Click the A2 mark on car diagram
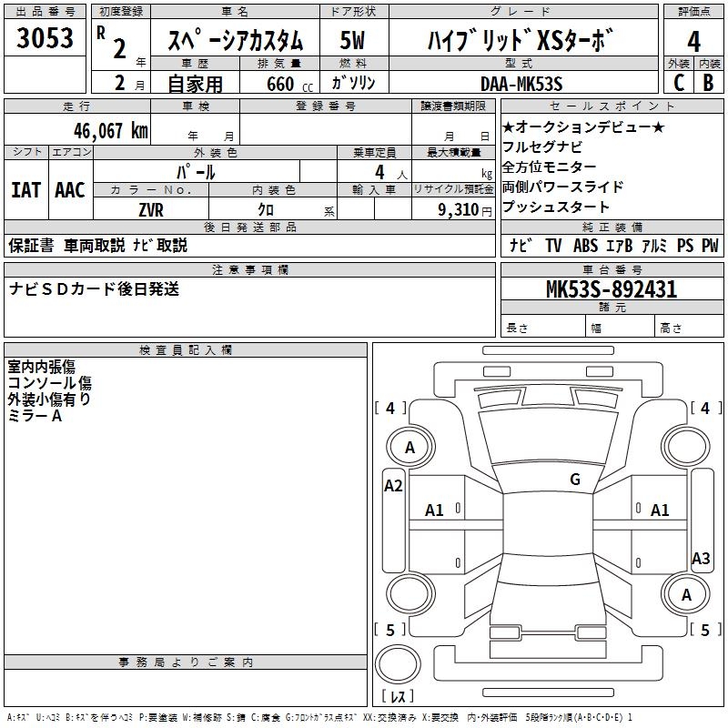 393,486
